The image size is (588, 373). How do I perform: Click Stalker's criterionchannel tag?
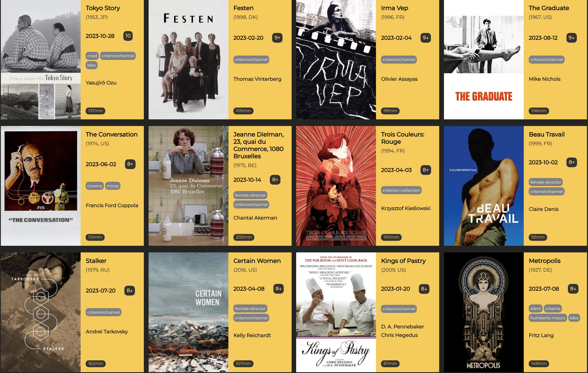tap(104, 312)
